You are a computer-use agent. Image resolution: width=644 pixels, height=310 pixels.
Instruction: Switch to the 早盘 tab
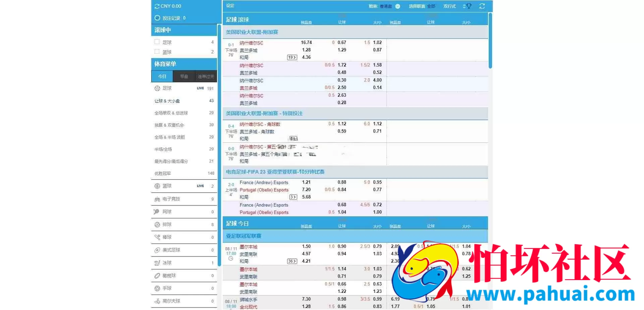(x=184, y=76)
